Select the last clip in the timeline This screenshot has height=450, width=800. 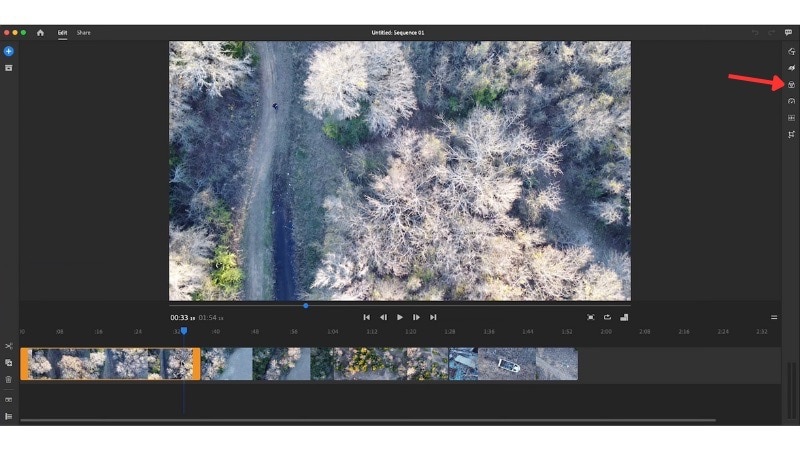[557, 364]
